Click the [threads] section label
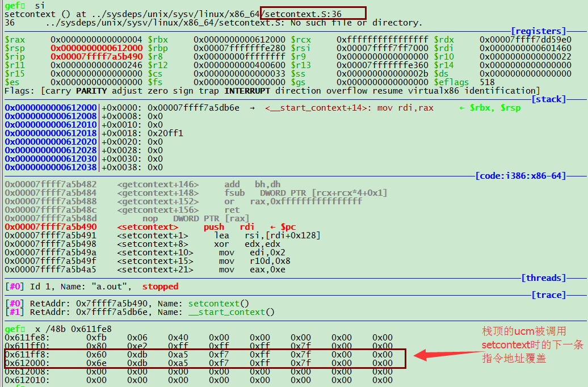 point(543,278)
